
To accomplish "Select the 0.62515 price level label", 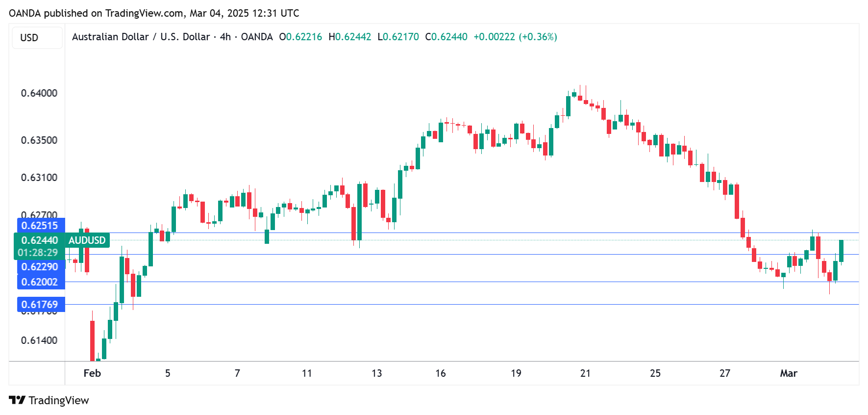I will tap(40, 226).
